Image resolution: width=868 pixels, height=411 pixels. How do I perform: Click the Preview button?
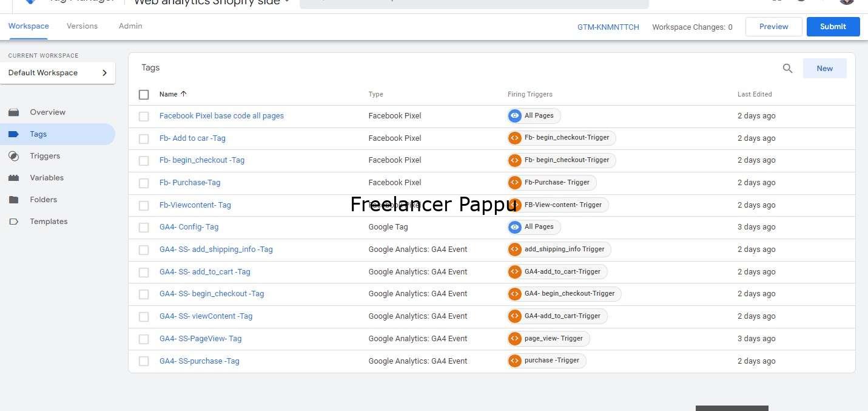coord(774,27)
